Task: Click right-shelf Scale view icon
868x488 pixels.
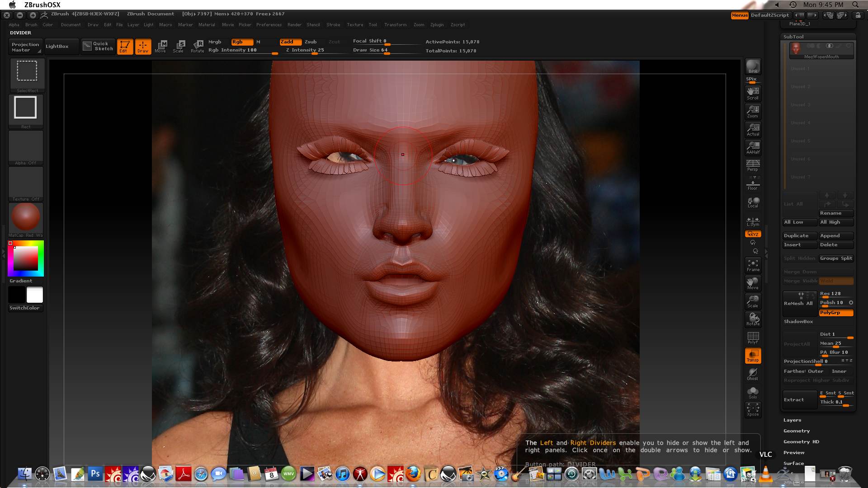Action: [x=753, y=301]
